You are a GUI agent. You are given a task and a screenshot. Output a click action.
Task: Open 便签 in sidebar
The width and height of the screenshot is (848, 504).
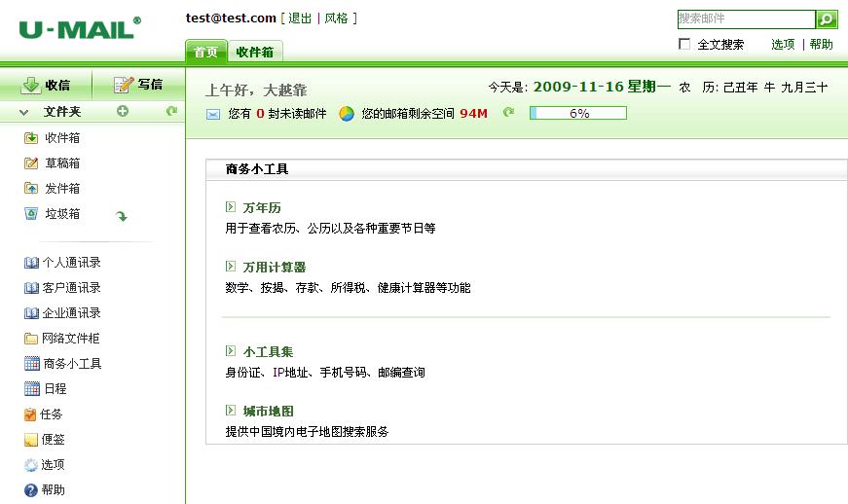click(x=53, y=440)
